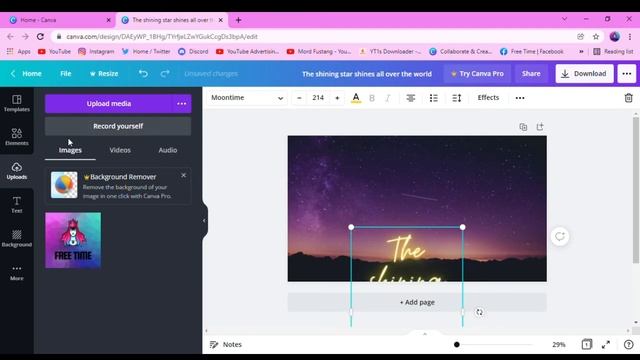Viewport: 640px width, 360px height.
Task: Bookmark this page with star icon
Action: click(596, 37)
